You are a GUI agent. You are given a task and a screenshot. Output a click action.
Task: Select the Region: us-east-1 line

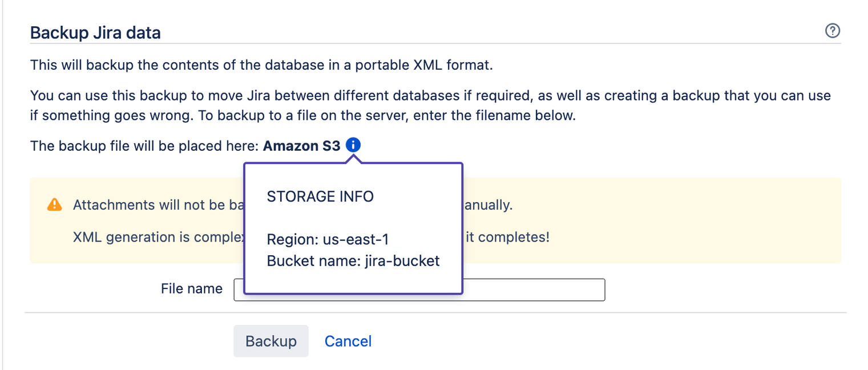(x=328, y=239)
